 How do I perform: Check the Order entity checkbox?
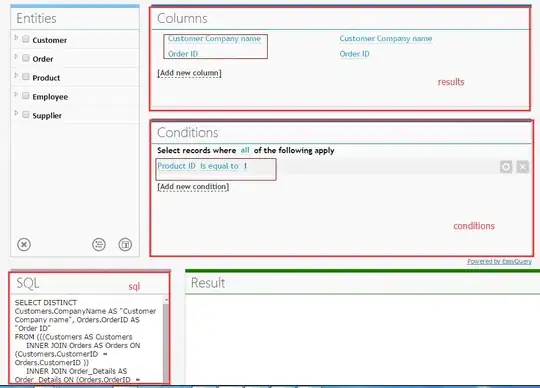(25, 58)
